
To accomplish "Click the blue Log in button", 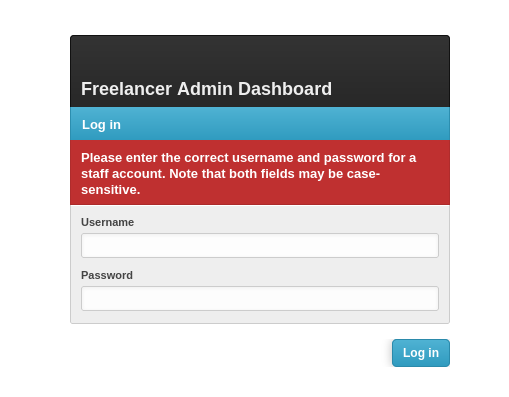I will [421, 353].
